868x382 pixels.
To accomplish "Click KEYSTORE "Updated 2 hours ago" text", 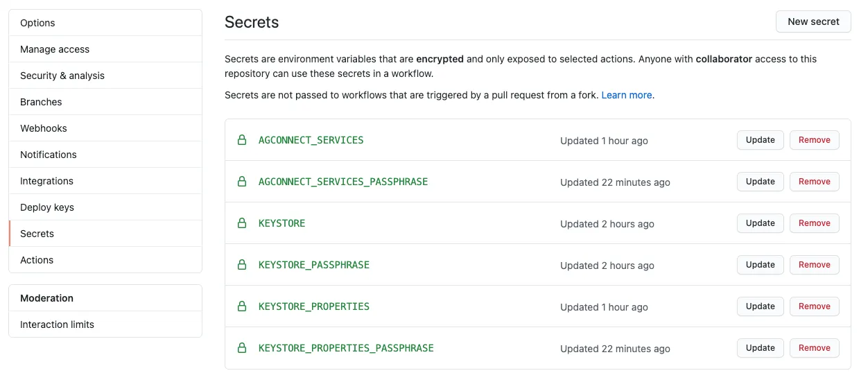I will pyautogui.click(x=607, y=224).
